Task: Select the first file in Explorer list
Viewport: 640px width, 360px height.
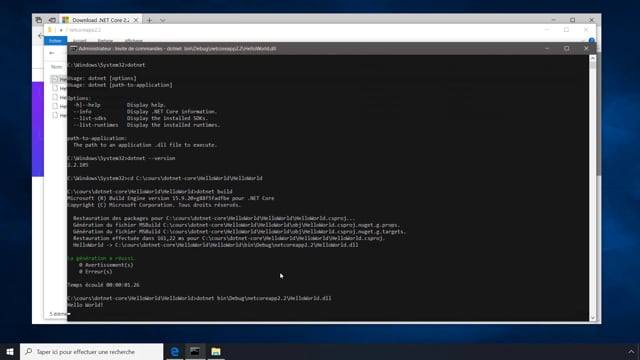Action: pyautogui.click(x=59, y=79)
